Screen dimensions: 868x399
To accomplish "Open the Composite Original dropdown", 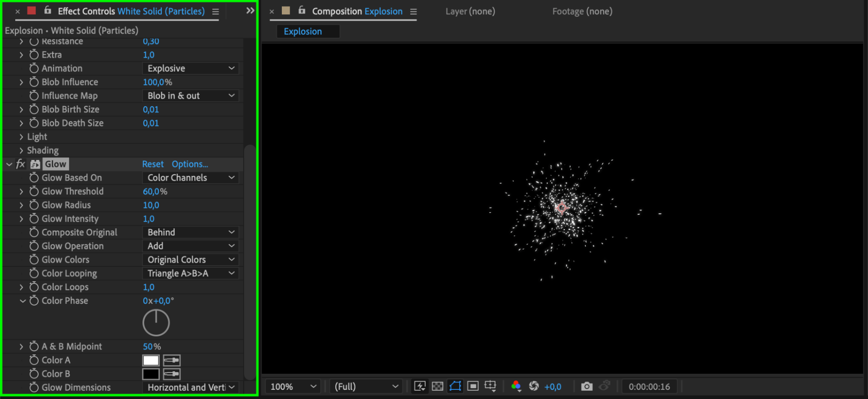I will point(191,233).
